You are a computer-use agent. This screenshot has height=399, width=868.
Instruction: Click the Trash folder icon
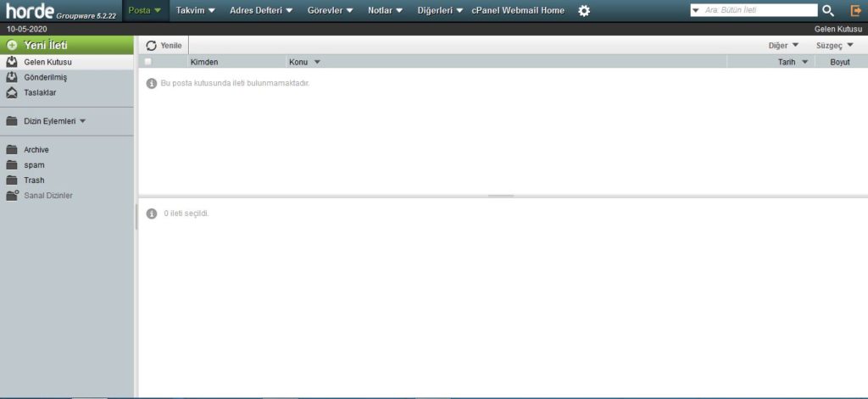(12, 180)
